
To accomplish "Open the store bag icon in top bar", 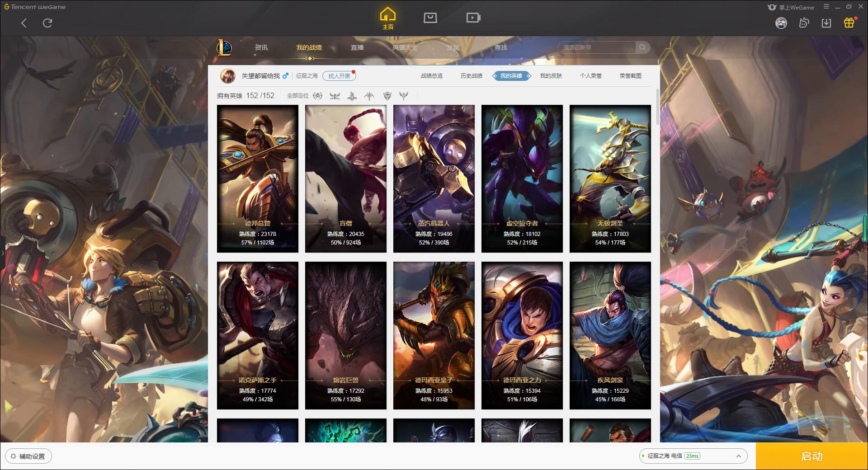I will tap(430, 18).
